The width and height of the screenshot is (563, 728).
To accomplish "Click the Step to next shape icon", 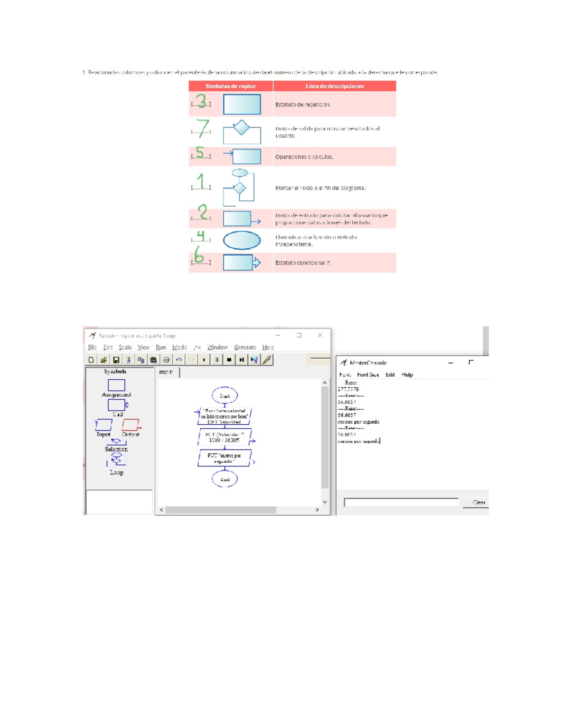I will tap(242, 360).
